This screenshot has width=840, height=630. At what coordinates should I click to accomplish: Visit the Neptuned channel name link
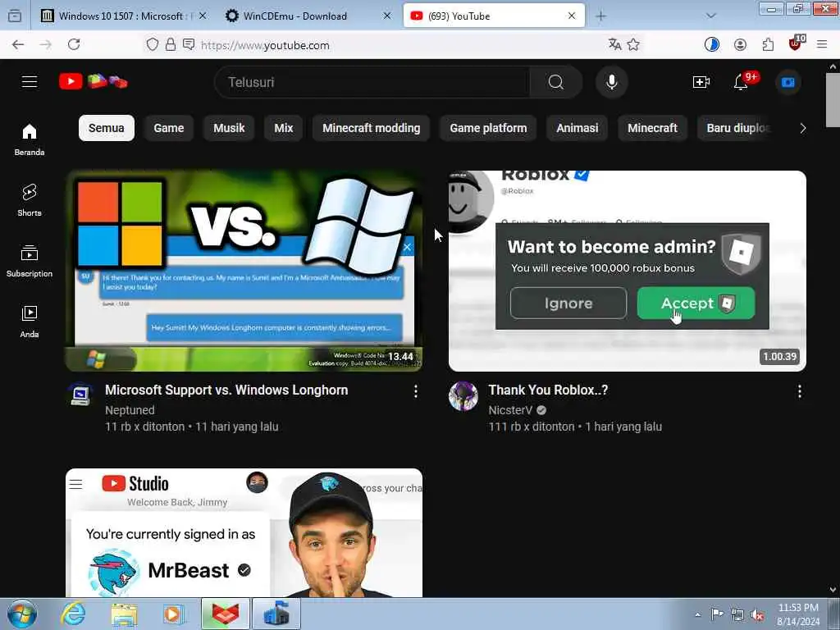[130, 410]
